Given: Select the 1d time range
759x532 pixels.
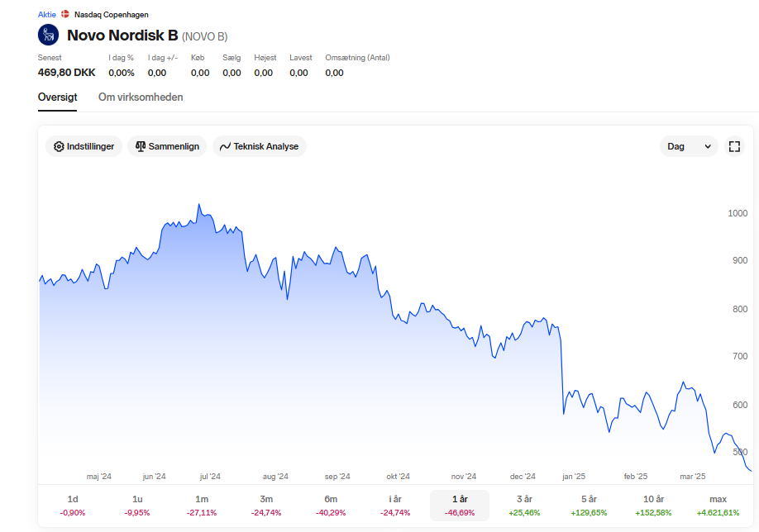Looking at the screenshot, I should tap(73, 506).
